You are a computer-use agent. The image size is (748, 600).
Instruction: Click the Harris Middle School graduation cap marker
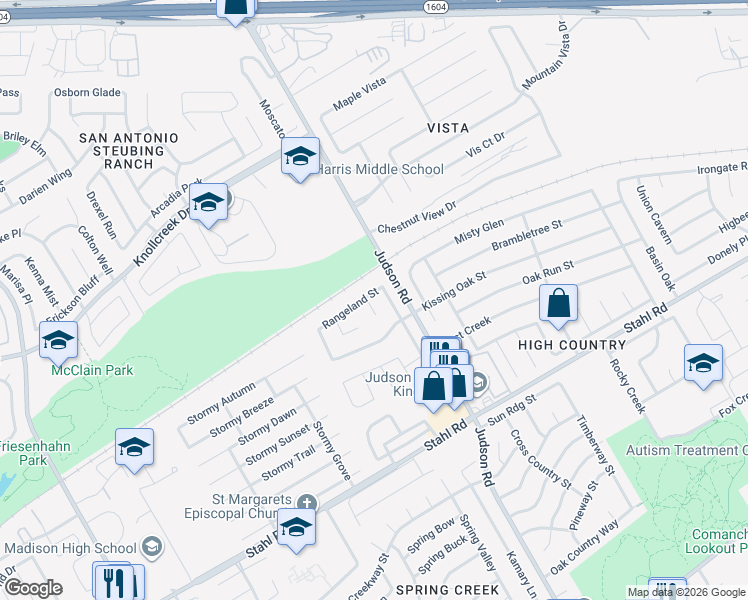point(300,156)
